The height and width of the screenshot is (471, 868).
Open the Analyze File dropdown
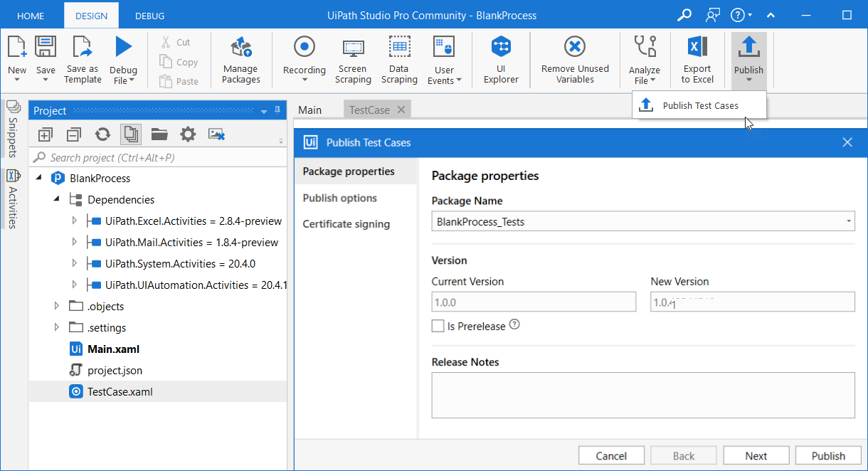645,60
